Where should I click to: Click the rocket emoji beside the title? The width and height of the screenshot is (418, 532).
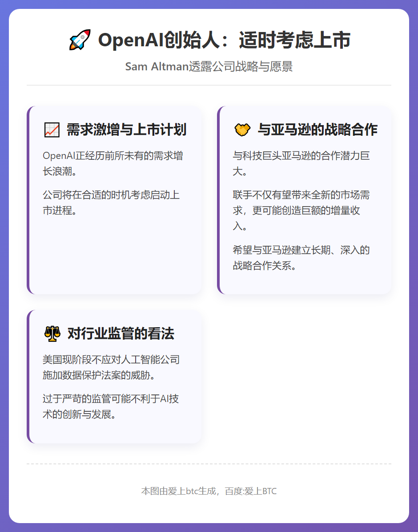click(x=80, y=40)
